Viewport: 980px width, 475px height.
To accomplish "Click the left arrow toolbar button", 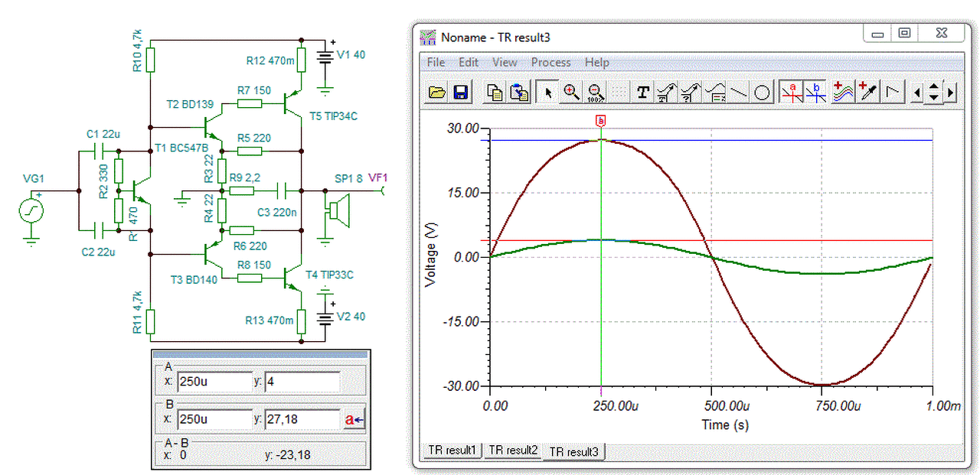I will 917,93.
